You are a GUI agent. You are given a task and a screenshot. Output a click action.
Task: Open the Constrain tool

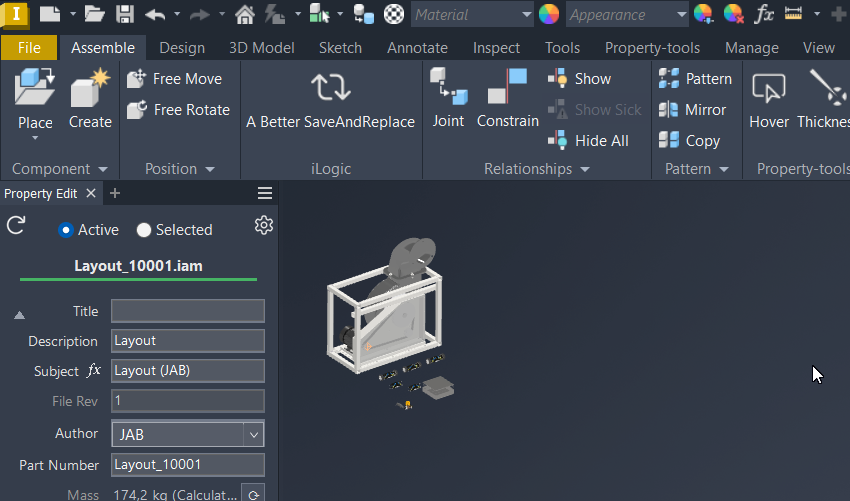507,87
